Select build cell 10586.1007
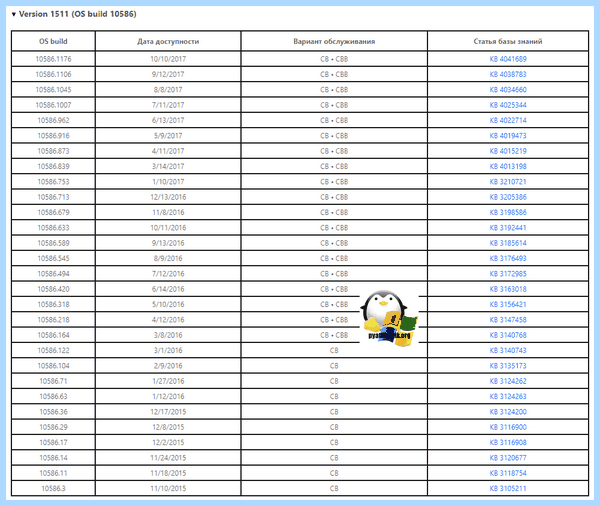 (x=53, y=105)
